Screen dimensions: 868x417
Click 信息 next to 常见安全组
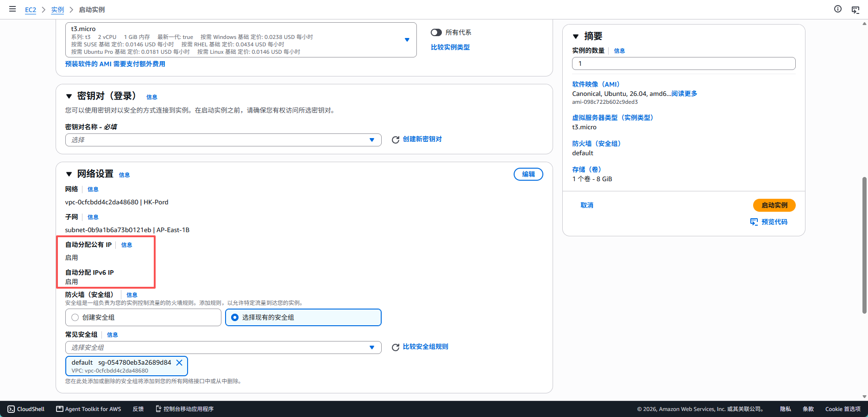(113, 335)
